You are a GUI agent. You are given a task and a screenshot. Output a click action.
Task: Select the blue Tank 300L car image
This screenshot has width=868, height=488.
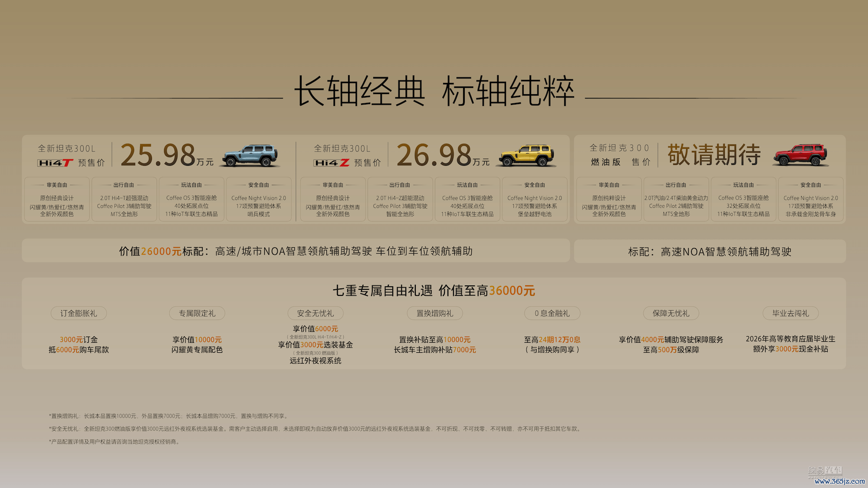coord(250,155)
